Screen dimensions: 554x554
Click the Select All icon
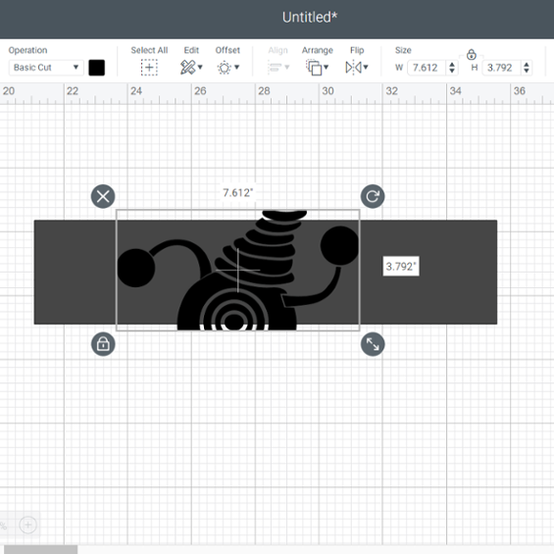coord(149,67)
